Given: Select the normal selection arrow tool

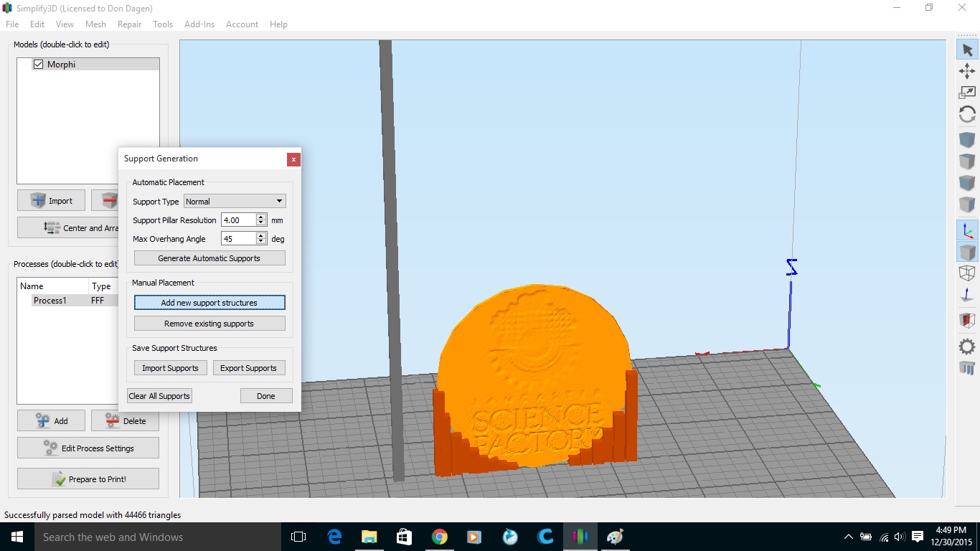Looking at the screenshot, I should (x=967, y=50).
